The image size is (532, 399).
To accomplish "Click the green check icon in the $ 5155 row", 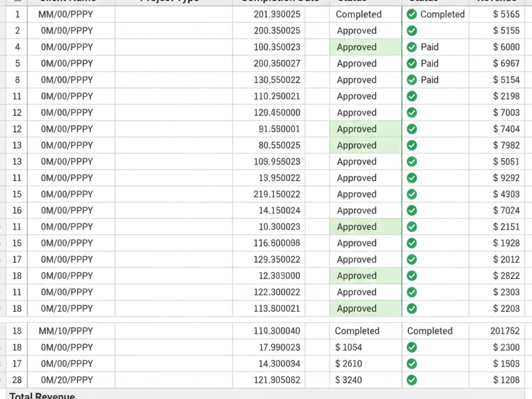I will pyautogui.click(x=412, y=30).
